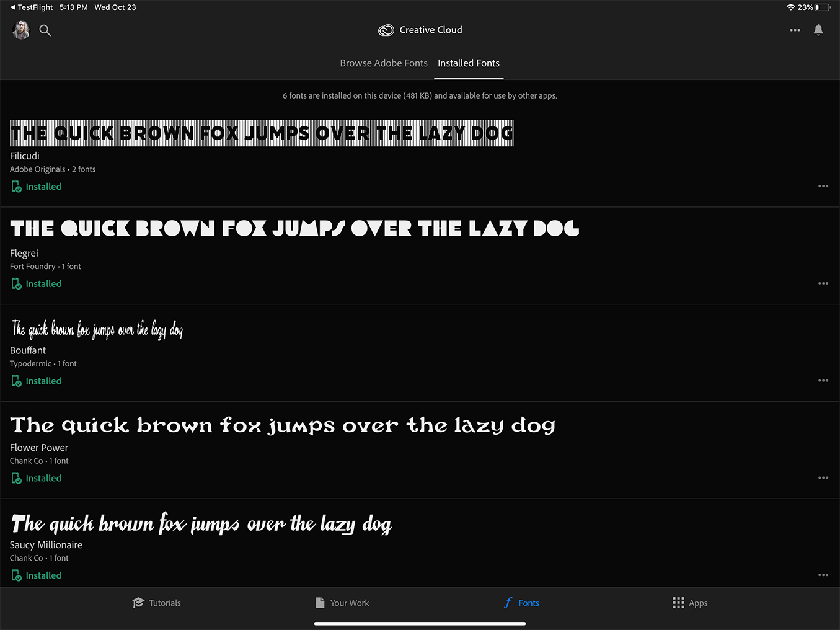Tap the Saucy Millionaire font name
The width and height of the screenshot is (840, 630).
pyautogui.click(x=46, y=545)
